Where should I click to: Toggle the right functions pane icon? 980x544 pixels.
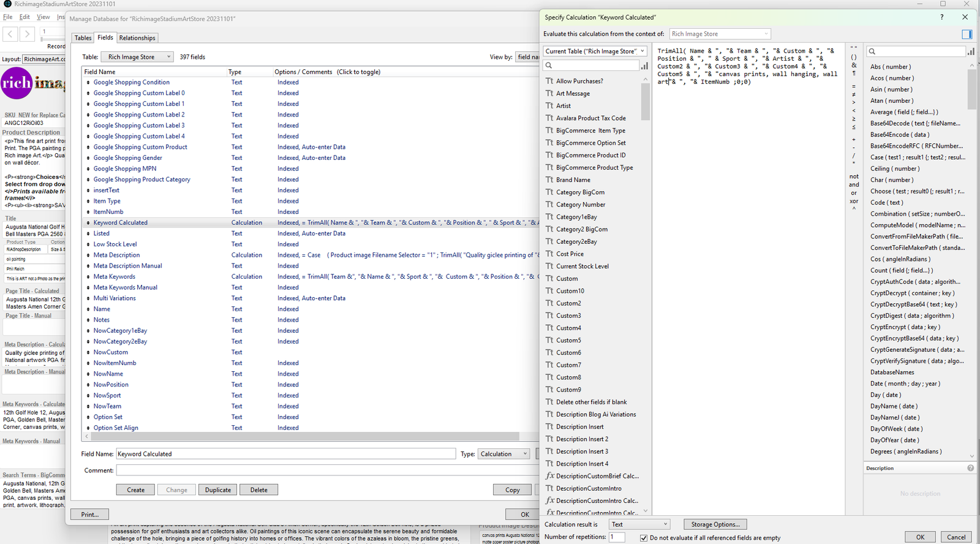click(x=967, y=34)
